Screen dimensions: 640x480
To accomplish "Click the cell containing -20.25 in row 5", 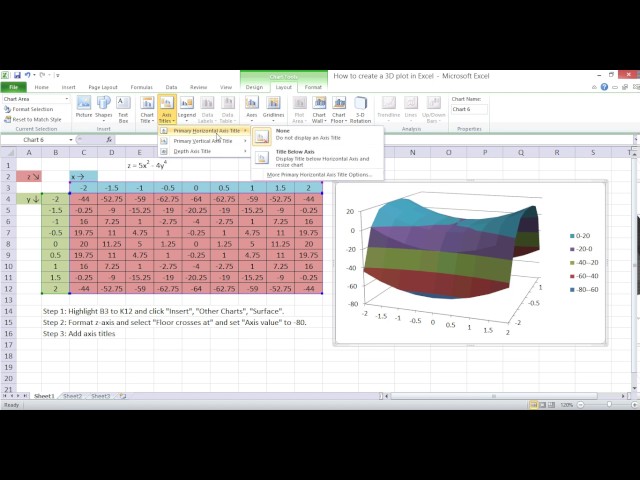I will pos(196,210).
